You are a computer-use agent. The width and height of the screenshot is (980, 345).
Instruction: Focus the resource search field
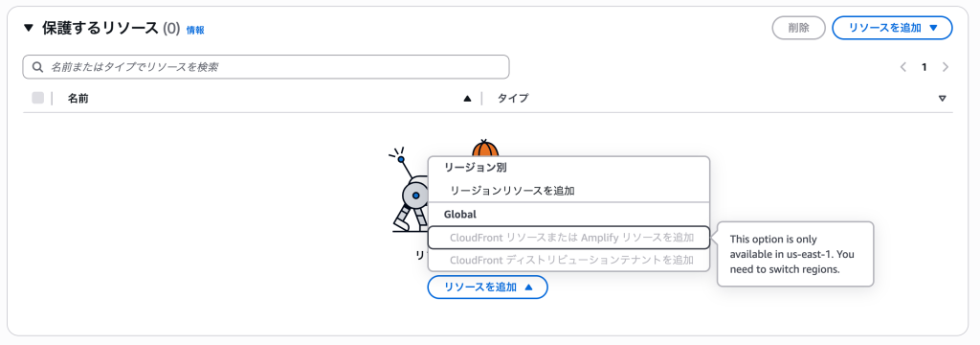coord(266,67)
